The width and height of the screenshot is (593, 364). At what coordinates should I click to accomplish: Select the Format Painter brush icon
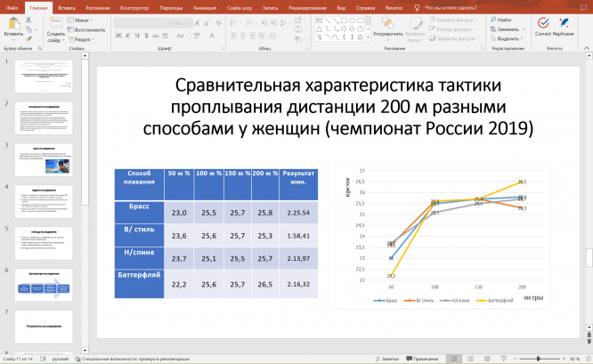pyautogui.click(x=28, y=38)
